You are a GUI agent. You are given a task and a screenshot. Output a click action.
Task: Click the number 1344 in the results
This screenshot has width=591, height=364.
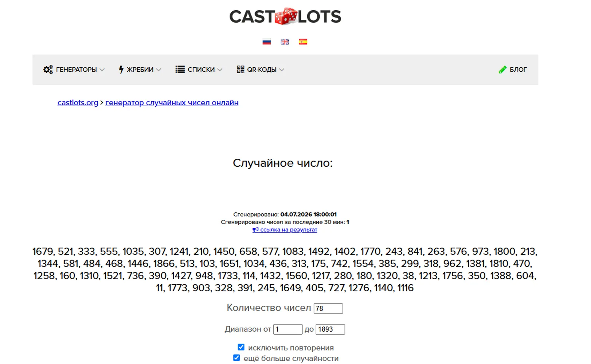(x=48, y=264)
